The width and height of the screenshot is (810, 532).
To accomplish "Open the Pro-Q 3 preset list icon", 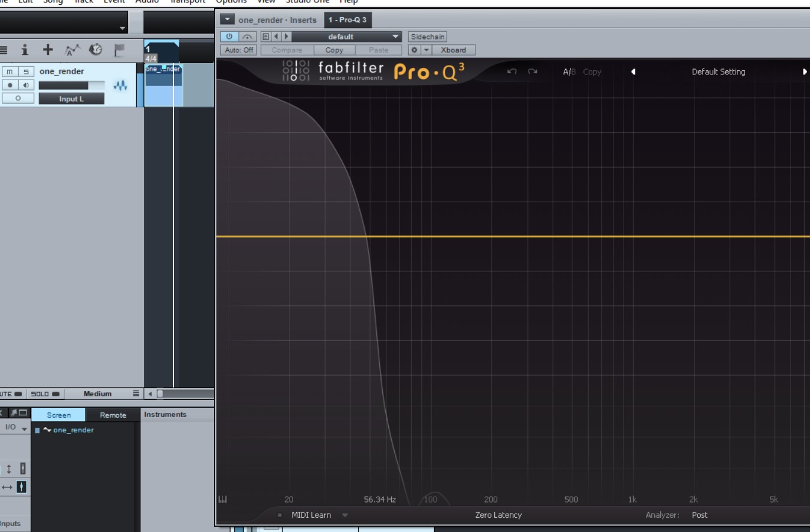I will click(265, 37).
